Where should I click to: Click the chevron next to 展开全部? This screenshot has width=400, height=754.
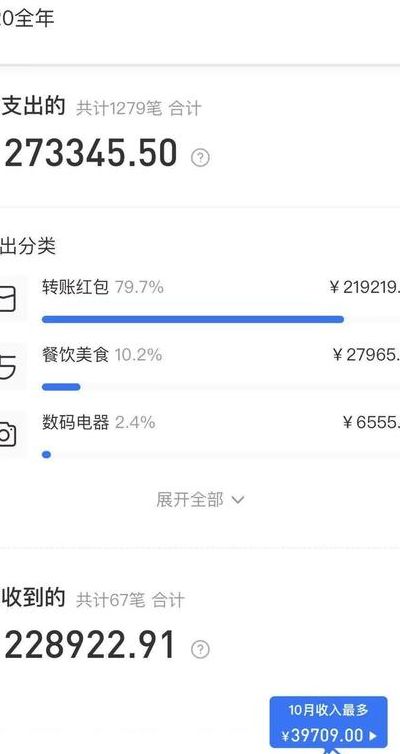click(x=238, y=500)
